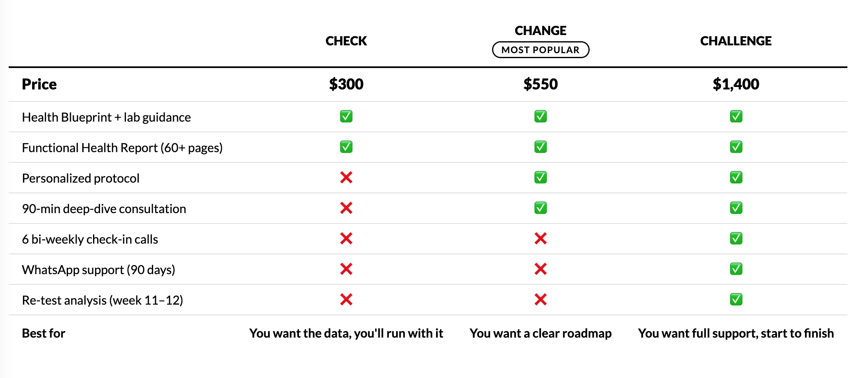Click the "6 bi-weekly check-in calls" feature label
868x378 pixels.
(90, 239)
